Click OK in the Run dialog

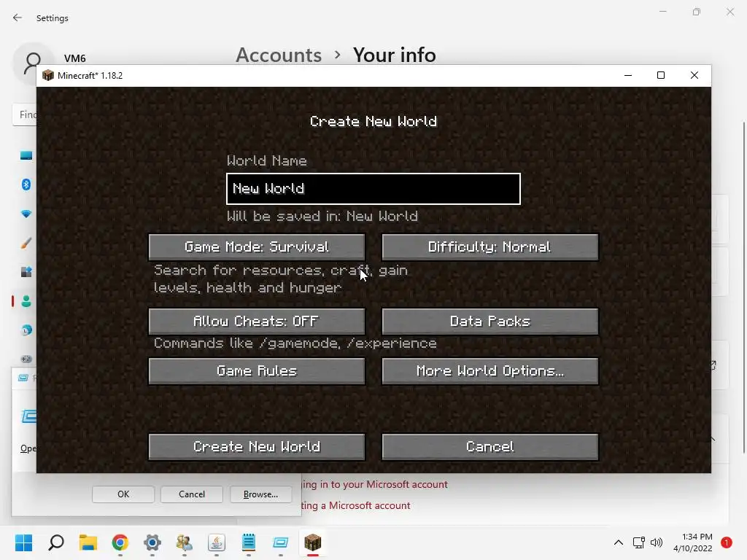pyautogui.click(x=123, y=494)
